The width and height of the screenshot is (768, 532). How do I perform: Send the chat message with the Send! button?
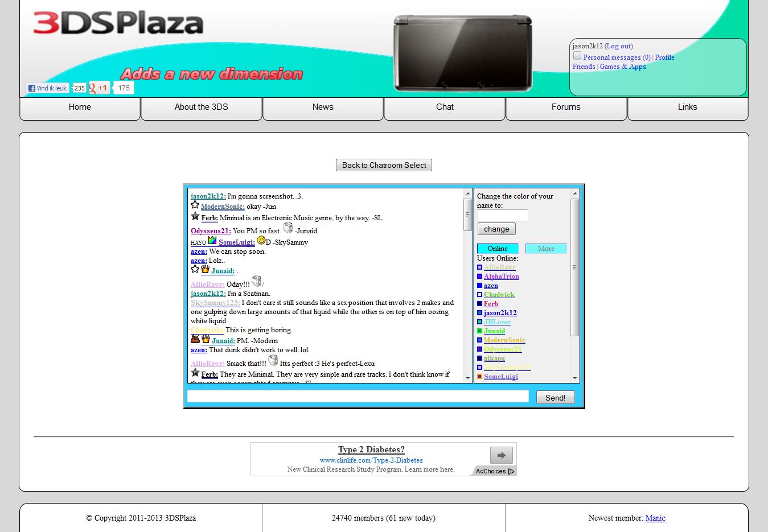pyautogui.click(x=555, y=398)
